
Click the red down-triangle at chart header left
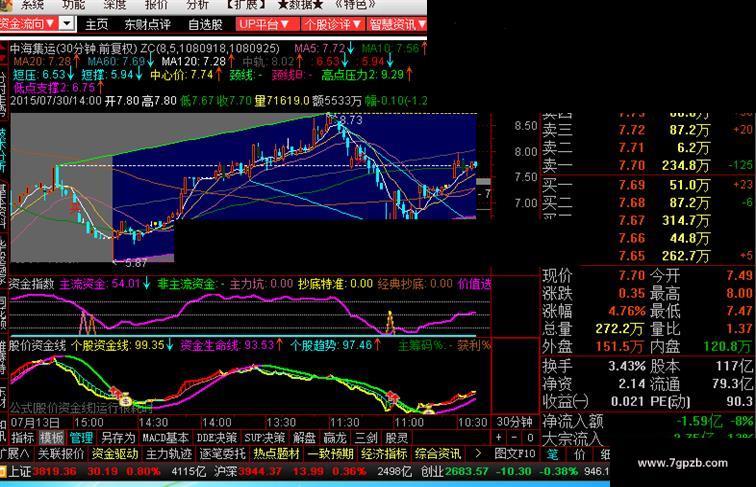(x=4, y=59)
